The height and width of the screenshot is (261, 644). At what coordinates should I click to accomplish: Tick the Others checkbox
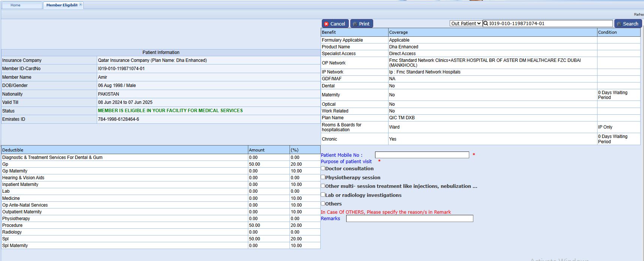pyautogui.click(x=323, y=203)
